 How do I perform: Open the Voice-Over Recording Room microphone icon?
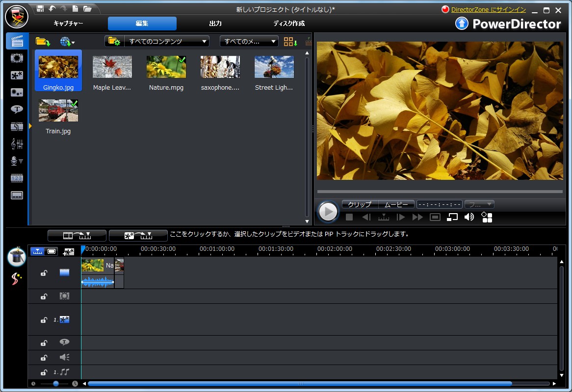click(17, 161)
